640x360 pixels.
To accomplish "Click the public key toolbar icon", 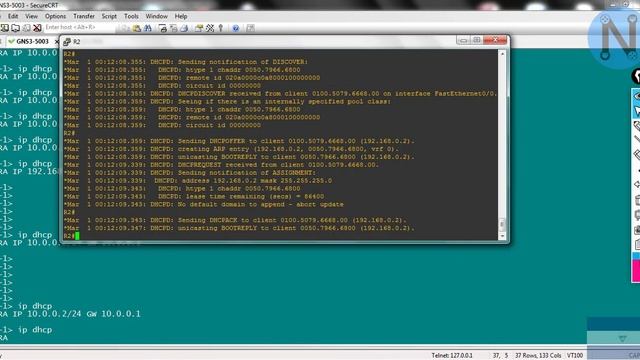I will (221, 28).
